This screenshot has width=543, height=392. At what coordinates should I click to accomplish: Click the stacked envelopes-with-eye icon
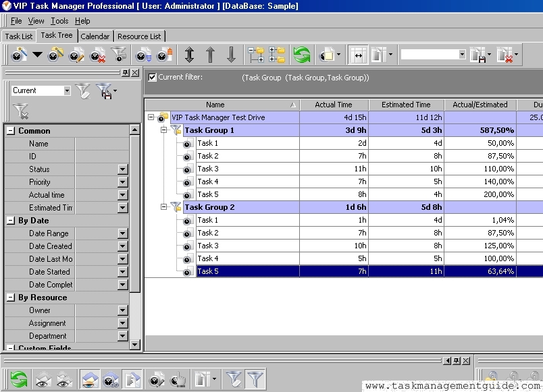tap(64, 379)
